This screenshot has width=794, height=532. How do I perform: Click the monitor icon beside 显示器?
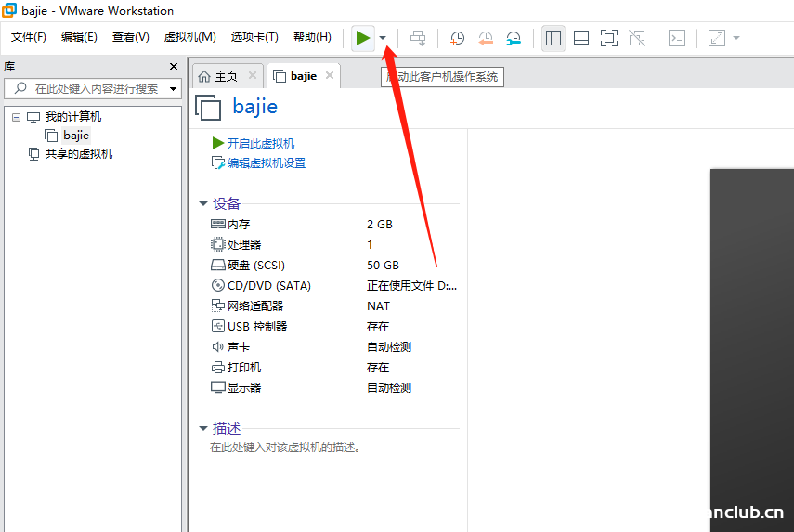[217, 387]
